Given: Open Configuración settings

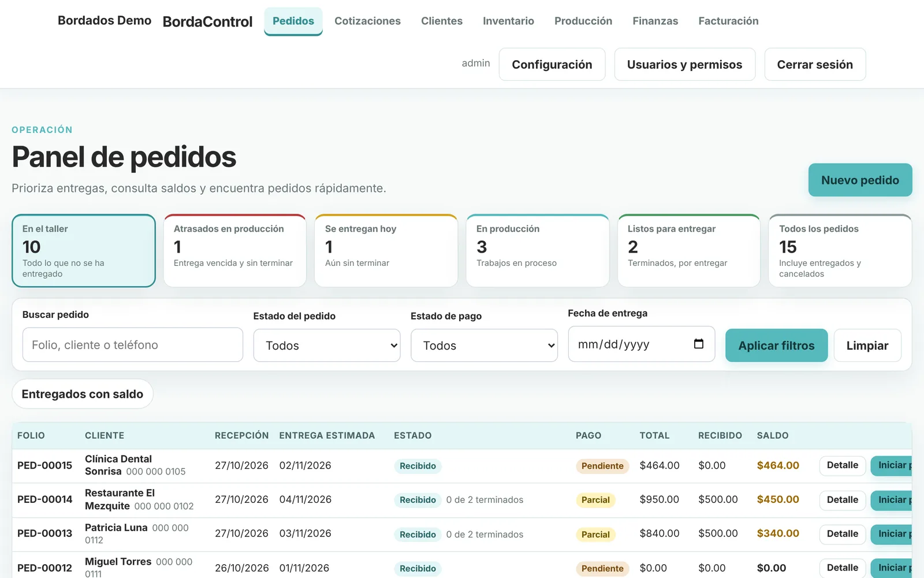Looking at the screenshot, I should click(x=552, y=64).
